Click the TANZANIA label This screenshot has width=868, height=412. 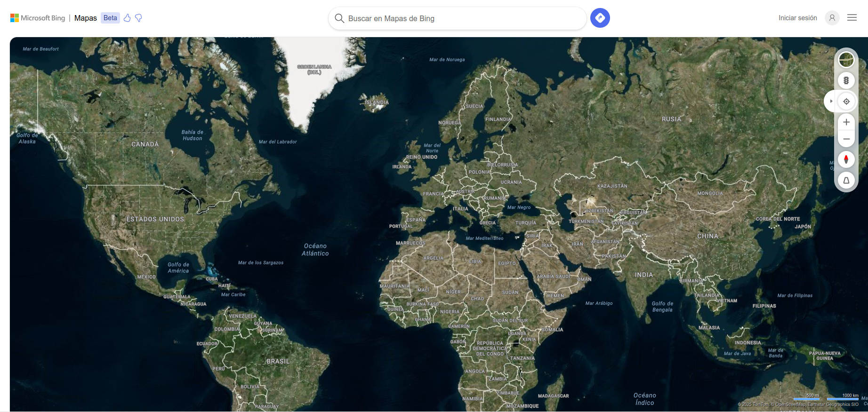coord(522,358)
